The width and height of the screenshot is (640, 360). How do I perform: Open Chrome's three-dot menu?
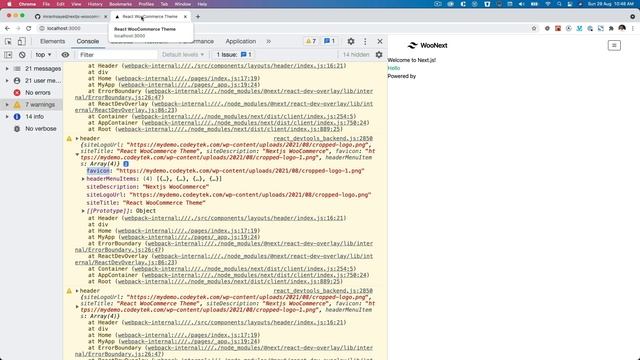[x=633, y=28]
